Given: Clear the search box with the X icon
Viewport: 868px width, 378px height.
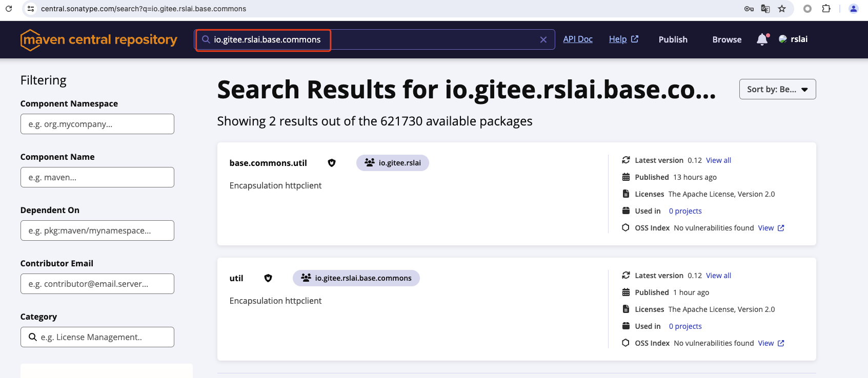Looking at the screenshot, I should coord(543,39).
